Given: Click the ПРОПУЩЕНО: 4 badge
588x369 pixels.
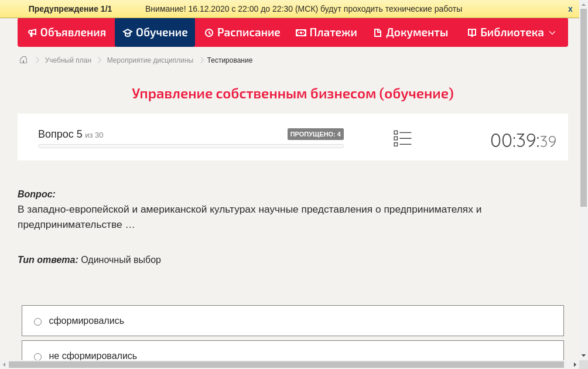Looking at the screenshot, I should click(x=315, y=134).
